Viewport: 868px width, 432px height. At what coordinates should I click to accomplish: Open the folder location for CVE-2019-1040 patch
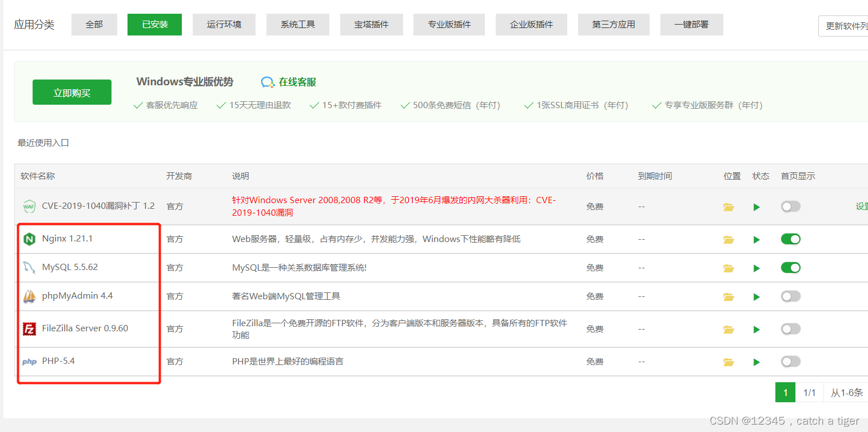coord(728,207)
